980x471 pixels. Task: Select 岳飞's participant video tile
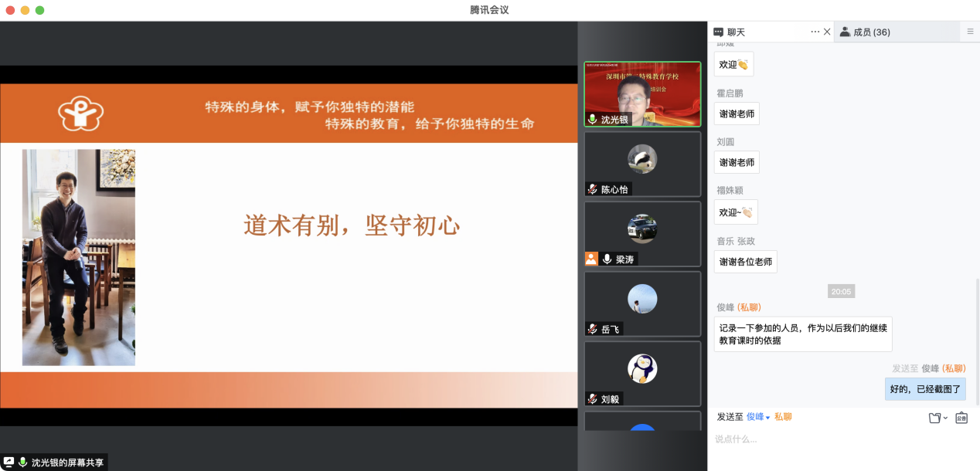pyautogui.click(x=642, y=303)
